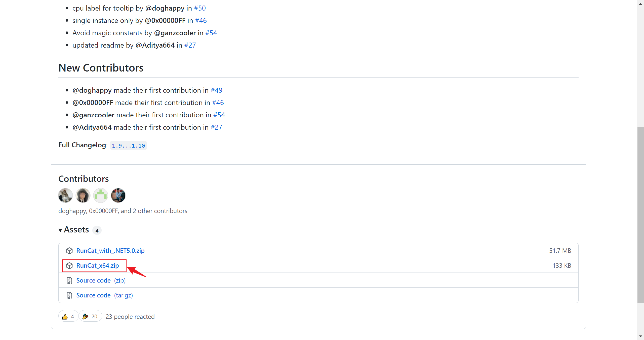Open the green pixel identicon avatar

[101, 195]
